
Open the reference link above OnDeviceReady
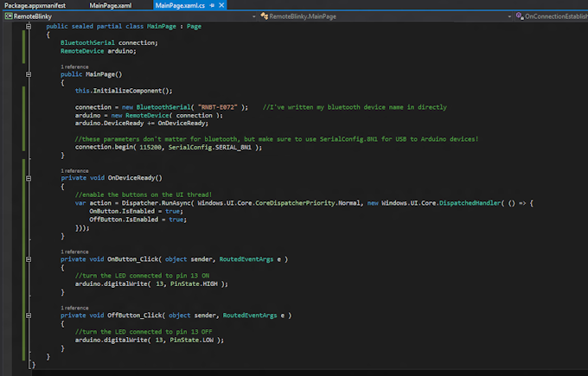(73, 169)
